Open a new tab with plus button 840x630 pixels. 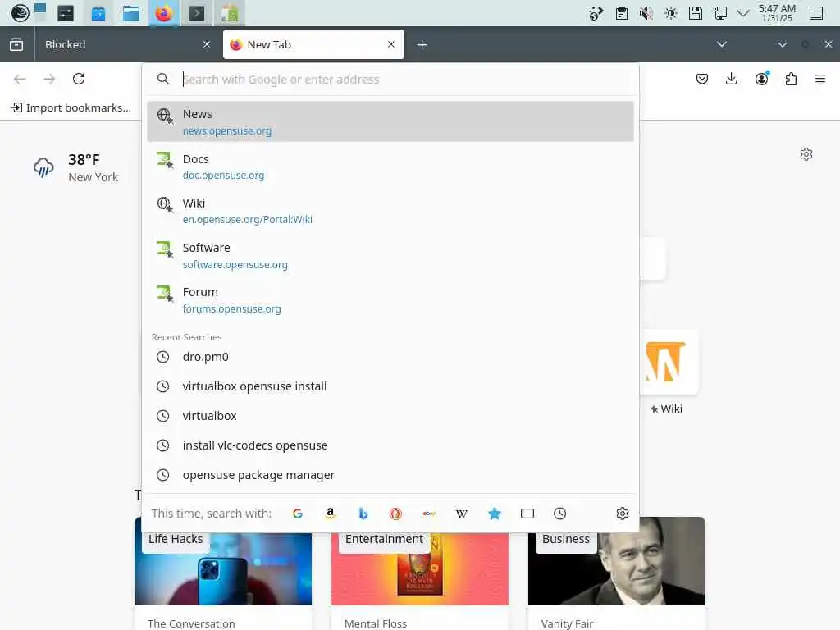pyautogui.click(x=422, y=45)
